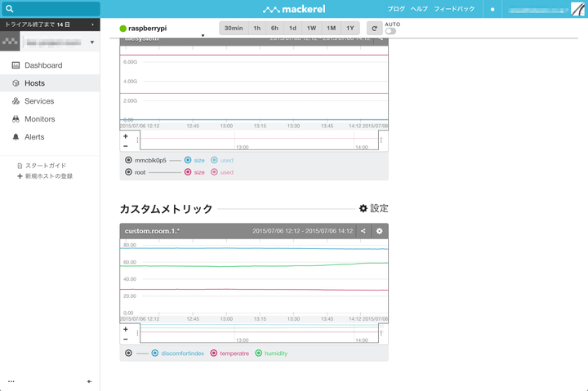Focus the search input field

(51, 9)
